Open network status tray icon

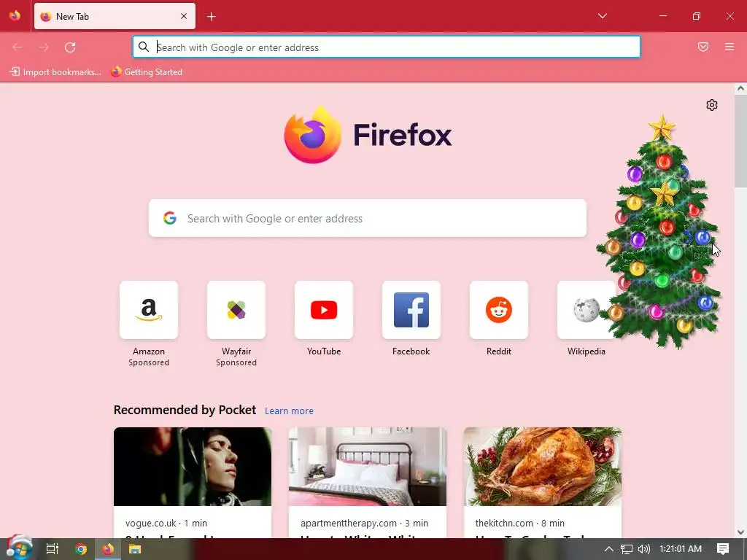tap(627, 549)
